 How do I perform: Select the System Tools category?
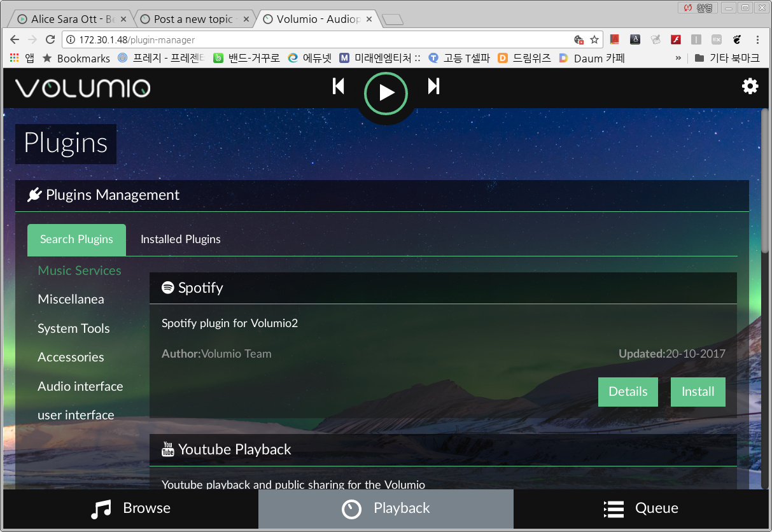tap(74, 328)
